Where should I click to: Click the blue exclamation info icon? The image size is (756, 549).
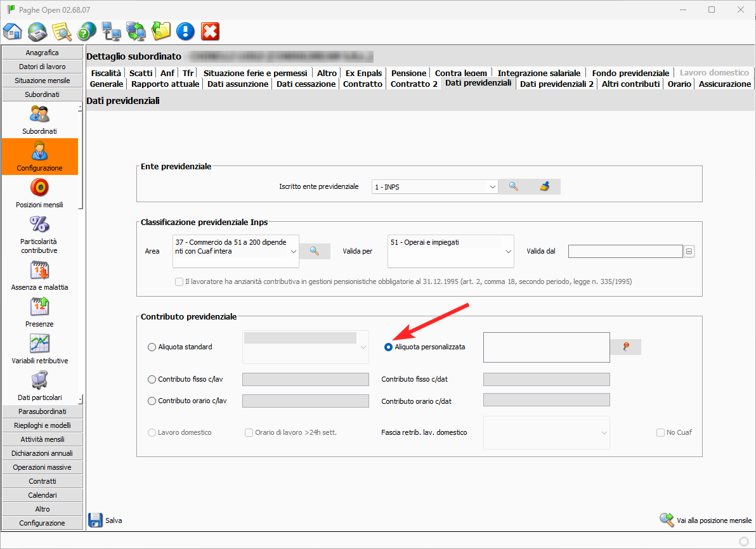(x=185, y=31)
